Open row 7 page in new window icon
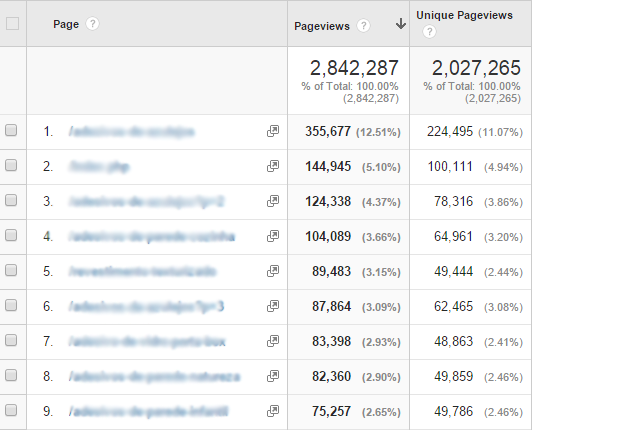629x430 pixels. coord(273,341)
